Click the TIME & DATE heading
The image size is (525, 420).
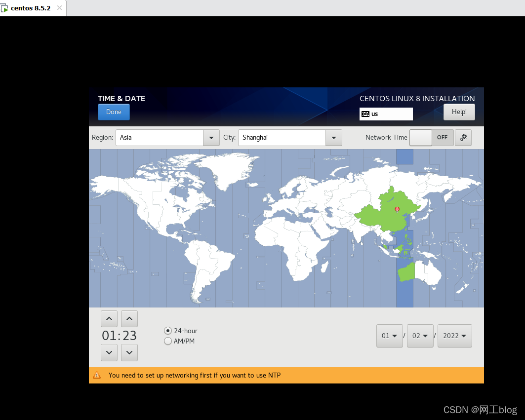click(x=121, y=98)
